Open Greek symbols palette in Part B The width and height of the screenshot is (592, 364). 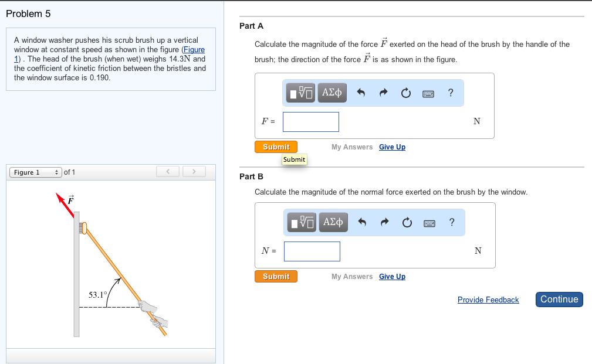333,222
